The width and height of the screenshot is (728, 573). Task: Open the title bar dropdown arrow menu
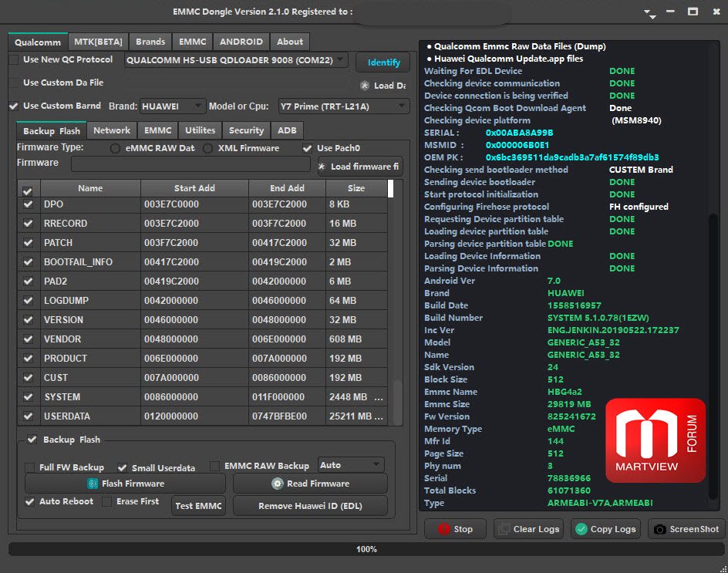650,13
